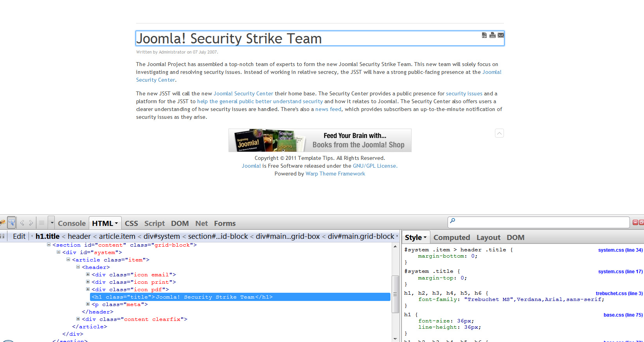Viewport: 644px width, 342px height.
Task: Select article.item in the breadcrumb
Action: click(117, 236)
